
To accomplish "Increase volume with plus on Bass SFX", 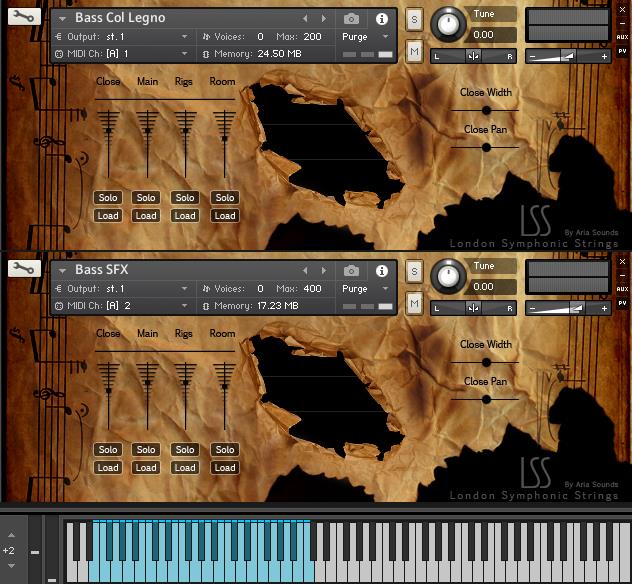I will click(x=604, y=309).
